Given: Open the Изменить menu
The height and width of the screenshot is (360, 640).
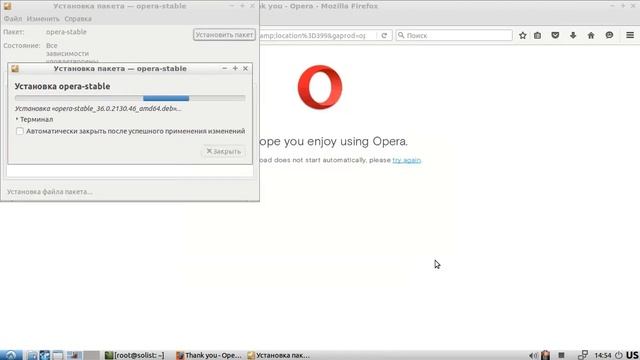Looking at the screenshot, I should (x=43, y=19).
